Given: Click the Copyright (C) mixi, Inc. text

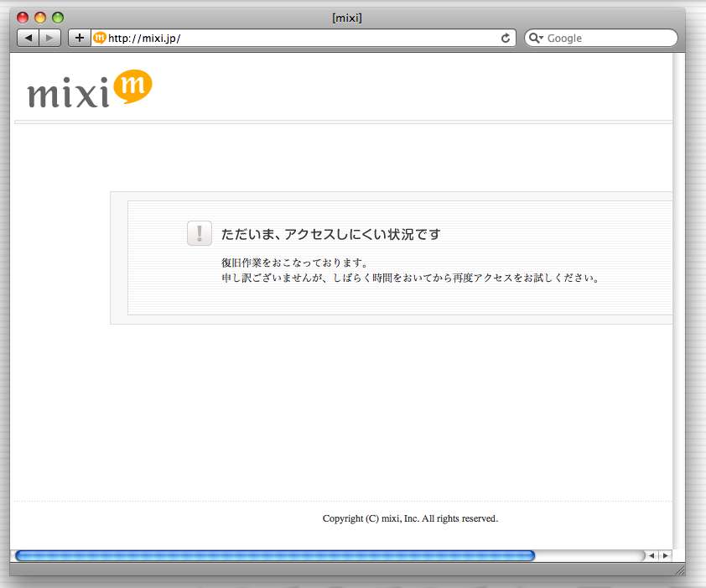Looking at the screenshot, I should (x=410, y=518).
